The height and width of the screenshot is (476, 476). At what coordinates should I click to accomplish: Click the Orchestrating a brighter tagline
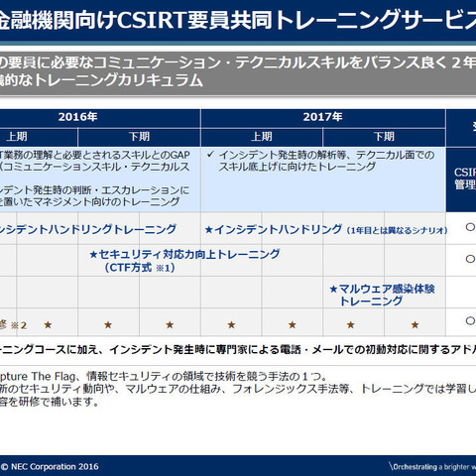tap(432, 467)
